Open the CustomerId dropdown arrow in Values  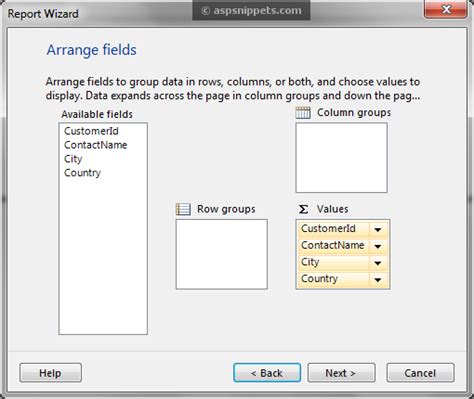tap(378, 229)
